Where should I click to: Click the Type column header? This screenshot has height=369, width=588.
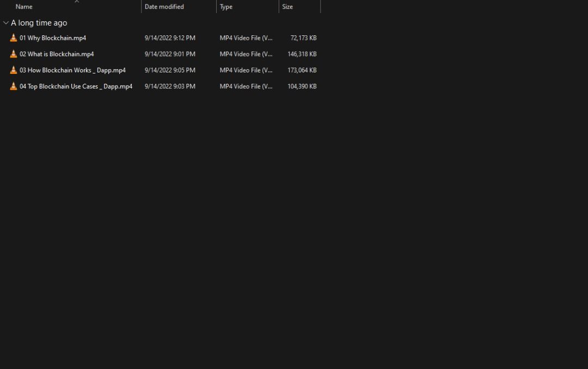tap(226, 7)
